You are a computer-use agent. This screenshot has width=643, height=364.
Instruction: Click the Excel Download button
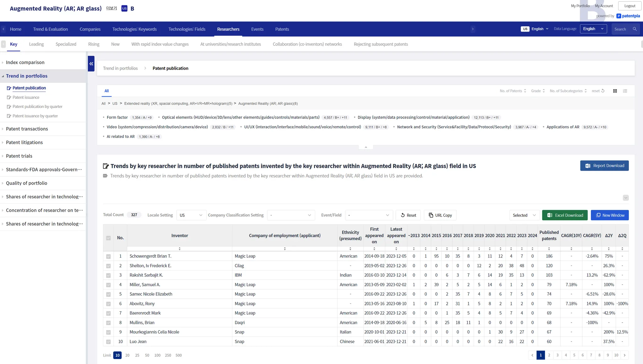point(565,215)
